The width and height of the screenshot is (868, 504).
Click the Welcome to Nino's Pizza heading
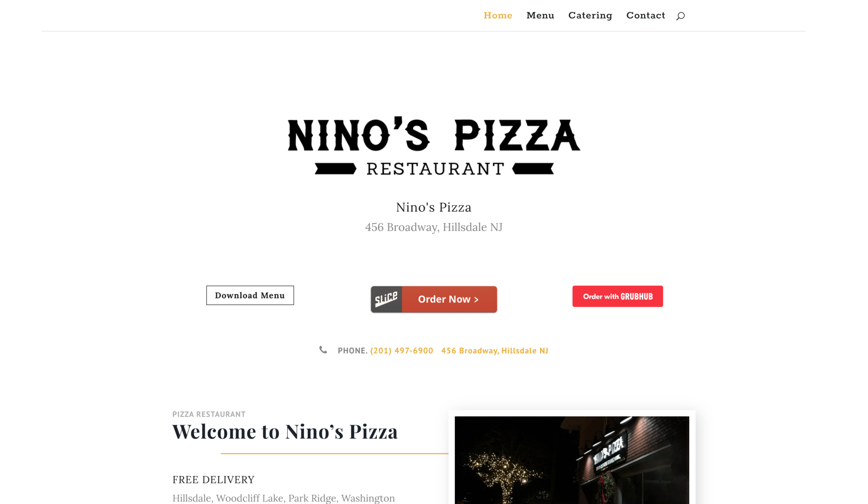(x=285, y=432)
